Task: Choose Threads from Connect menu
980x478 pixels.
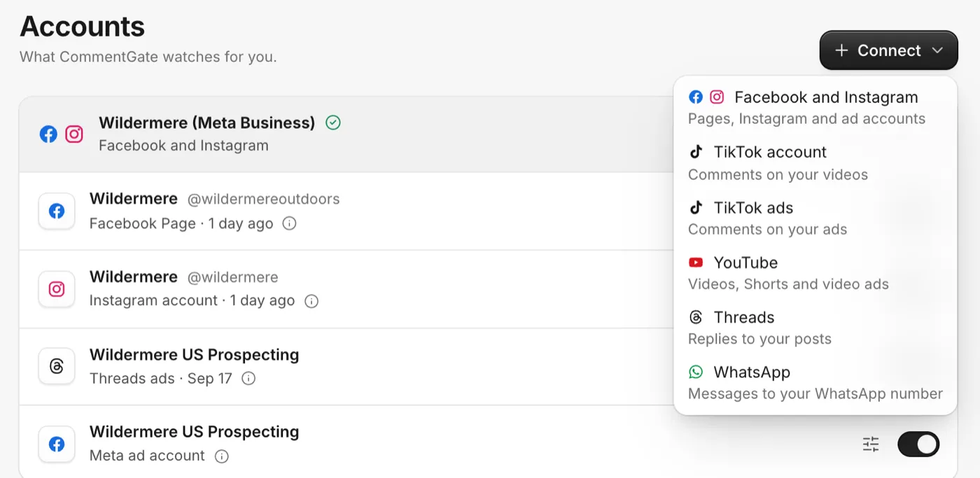Action: pyautogui.click(x=815, y=328)
